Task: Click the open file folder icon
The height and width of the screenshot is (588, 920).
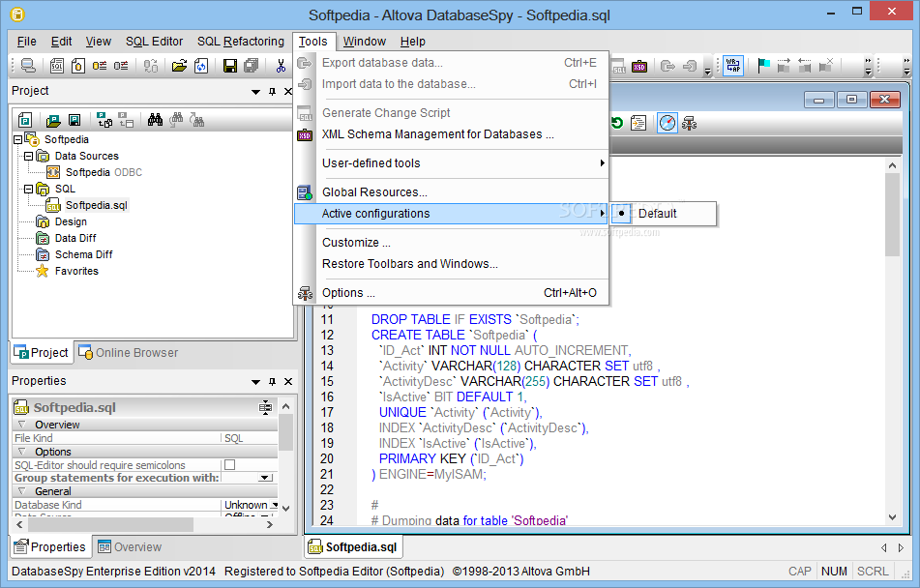Action: click(x=180, y=65)
